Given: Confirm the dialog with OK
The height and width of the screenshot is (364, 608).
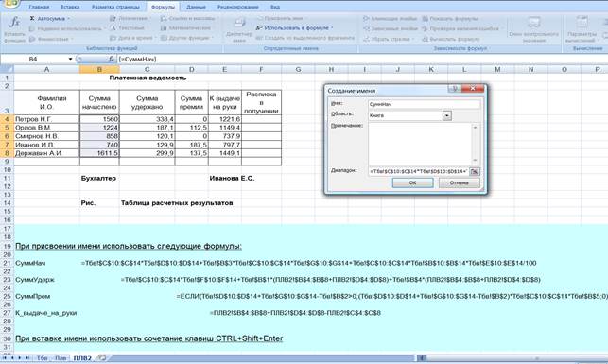Looking at the screenshot, I should 412,182.
